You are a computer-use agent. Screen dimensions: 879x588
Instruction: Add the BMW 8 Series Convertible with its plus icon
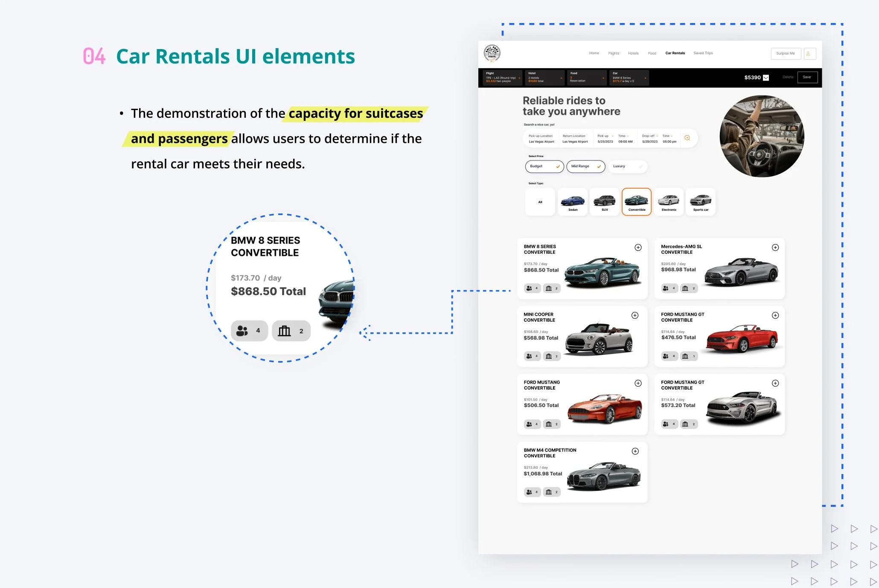point(638,247)
